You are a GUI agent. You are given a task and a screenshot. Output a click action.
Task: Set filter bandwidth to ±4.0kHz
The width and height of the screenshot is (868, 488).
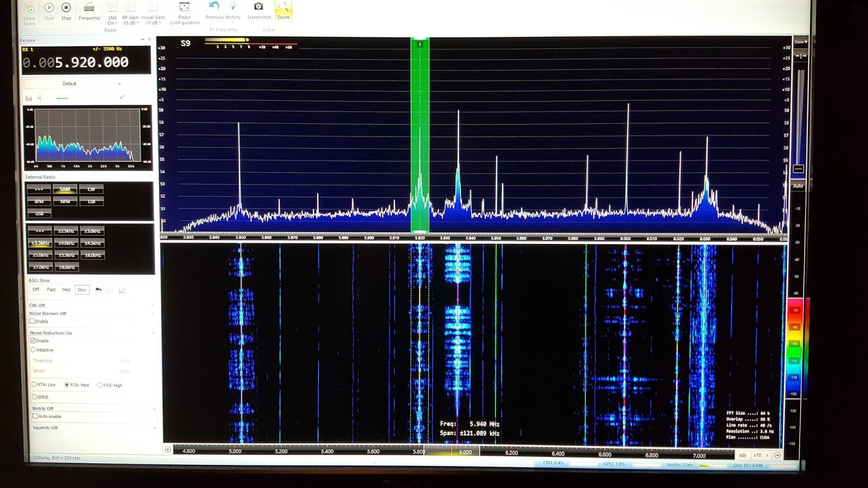coord(66,243)
